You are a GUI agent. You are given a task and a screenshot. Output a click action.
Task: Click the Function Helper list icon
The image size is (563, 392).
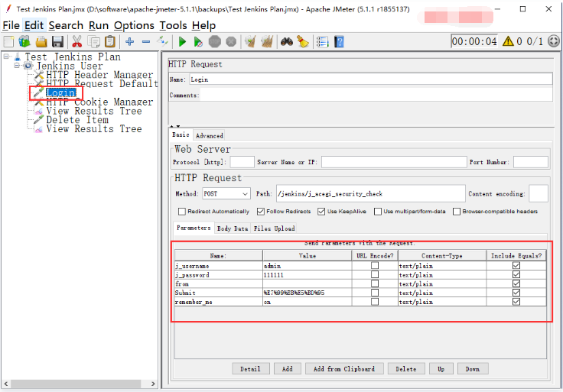tap(323, 42)
